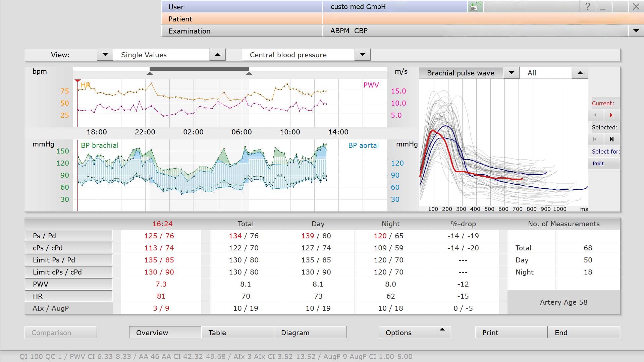Image resolution: width=644 pixels, height=362 pixels.
Task: Select the HR row header
Action: coord(68,296)
